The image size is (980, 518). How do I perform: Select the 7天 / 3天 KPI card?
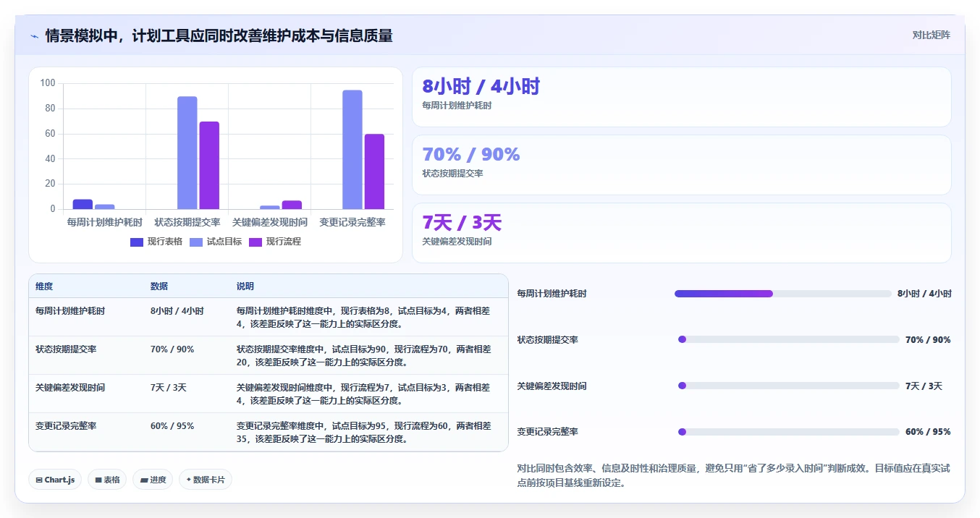point(681,233)
